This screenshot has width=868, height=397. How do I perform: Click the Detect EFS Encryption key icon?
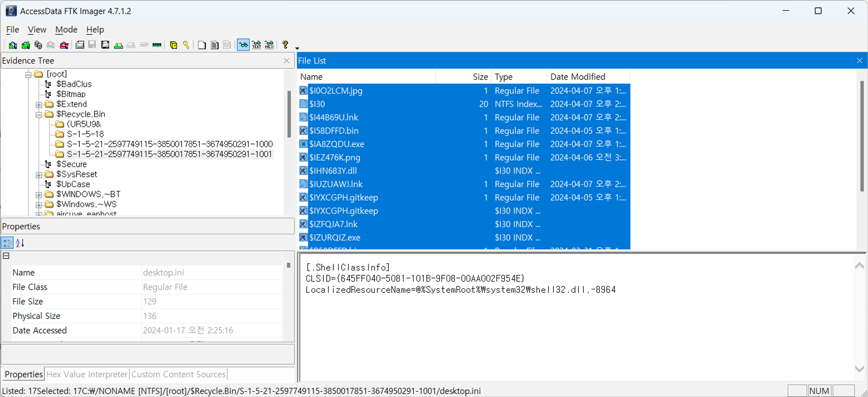coord(186,45)
